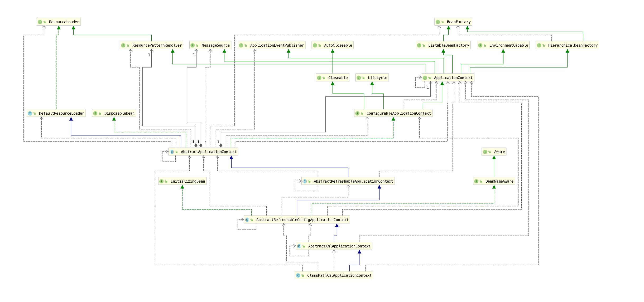Click the interface icon beside BeanFactory
Screen dimensions: 644x302
click(438, 22)
